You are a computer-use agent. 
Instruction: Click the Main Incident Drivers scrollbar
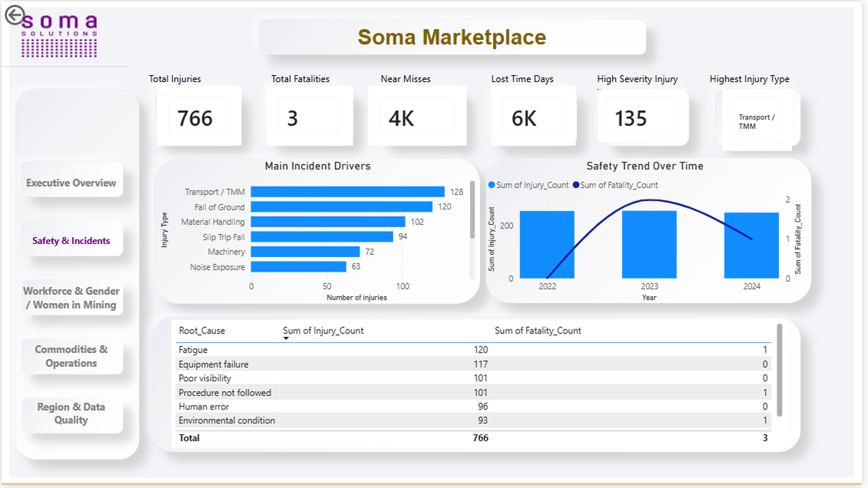pos(473,209)
